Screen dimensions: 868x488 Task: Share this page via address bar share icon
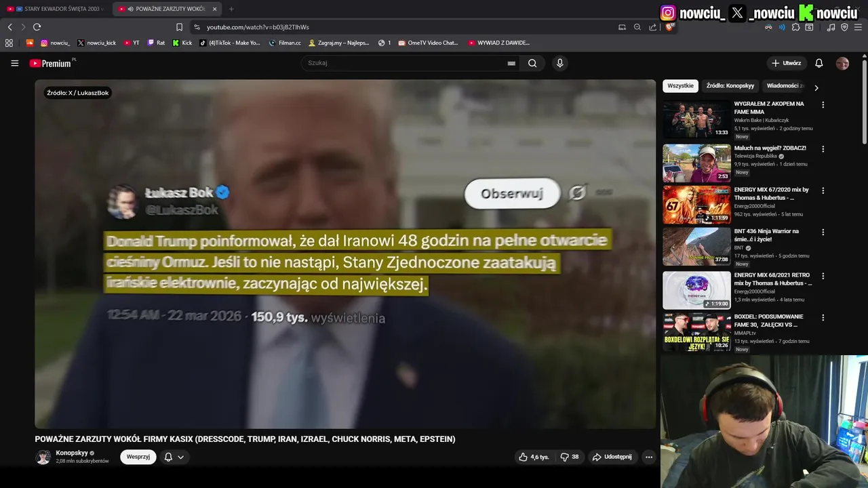tap(652, 27)
